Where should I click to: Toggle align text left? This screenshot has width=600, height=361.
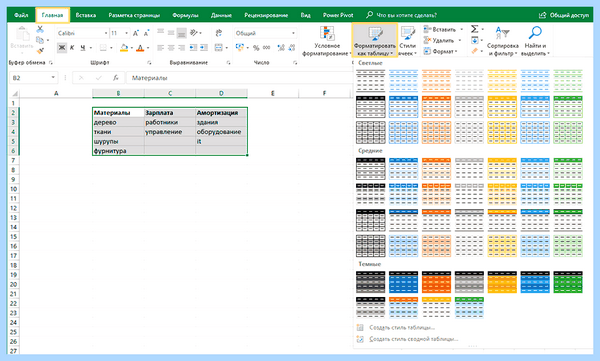(x=160, y=47)
